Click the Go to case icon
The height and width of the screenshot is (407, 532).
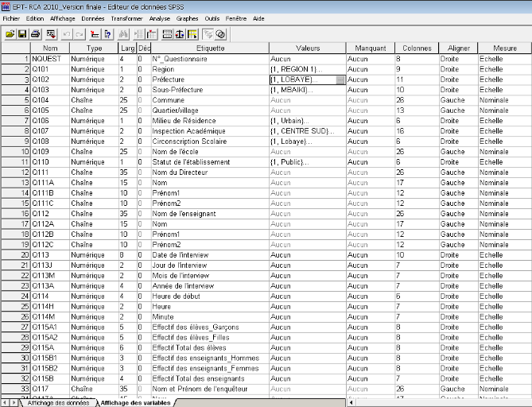(x=95, y=34)
